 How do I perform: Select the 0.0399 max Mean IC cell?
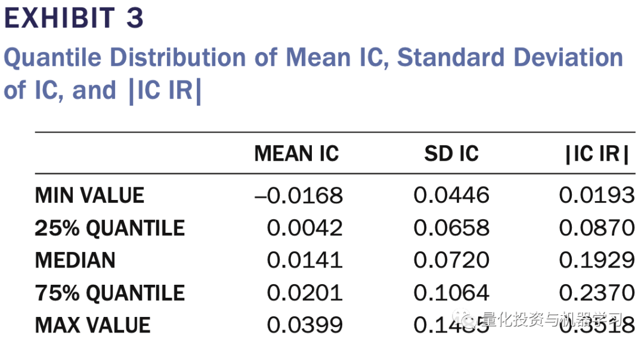coord(305,325)
